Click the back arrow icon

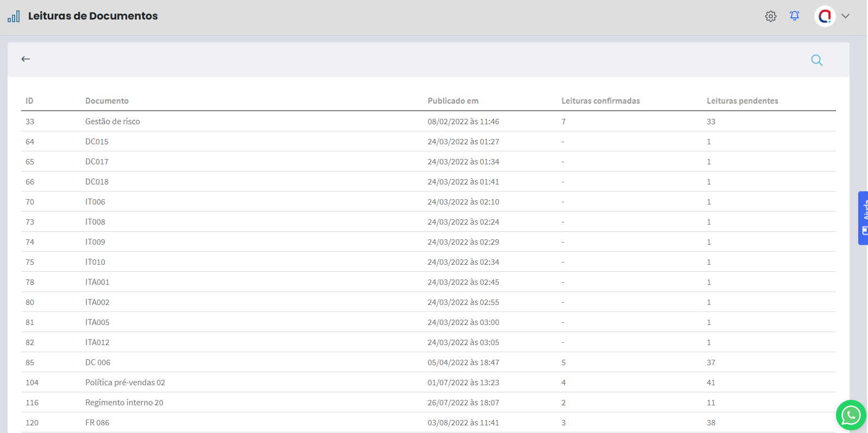(26, 59)
